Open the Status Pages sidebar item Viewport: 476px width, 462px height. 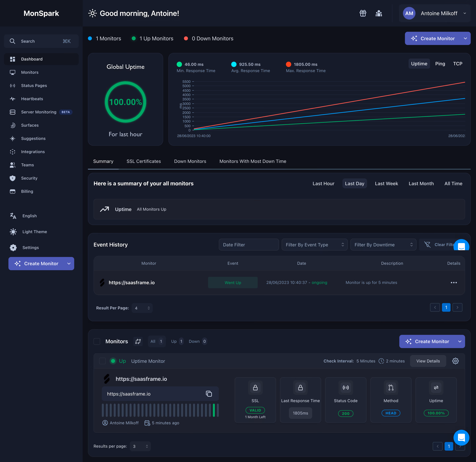click(41, 85)
